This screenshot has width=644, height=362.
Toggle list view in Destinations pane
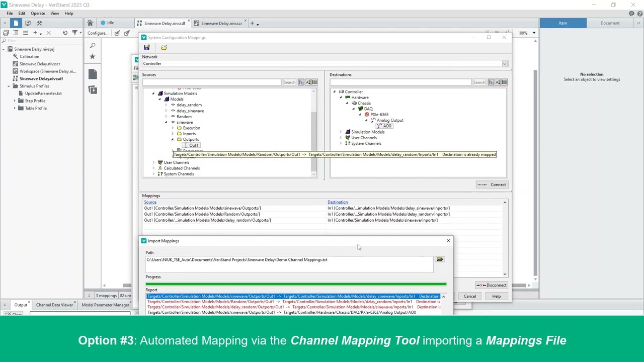click(x=504, y=82)
